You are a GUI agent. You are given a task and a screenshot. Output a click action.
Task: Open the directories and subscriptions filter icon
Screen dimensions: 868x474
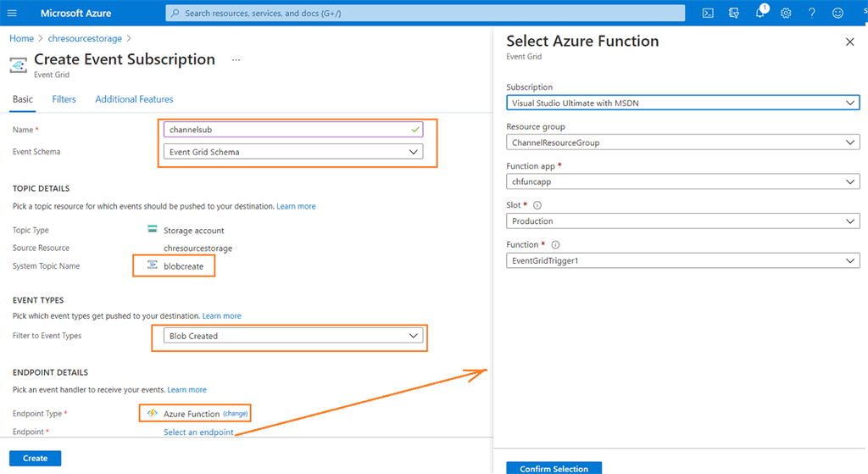[734, 13]
